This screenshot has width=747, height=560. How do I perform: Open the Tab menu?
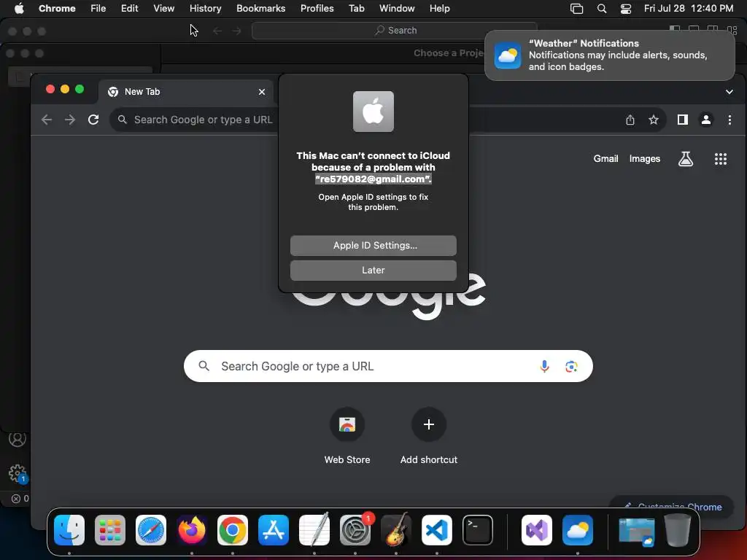pos(356,9)
